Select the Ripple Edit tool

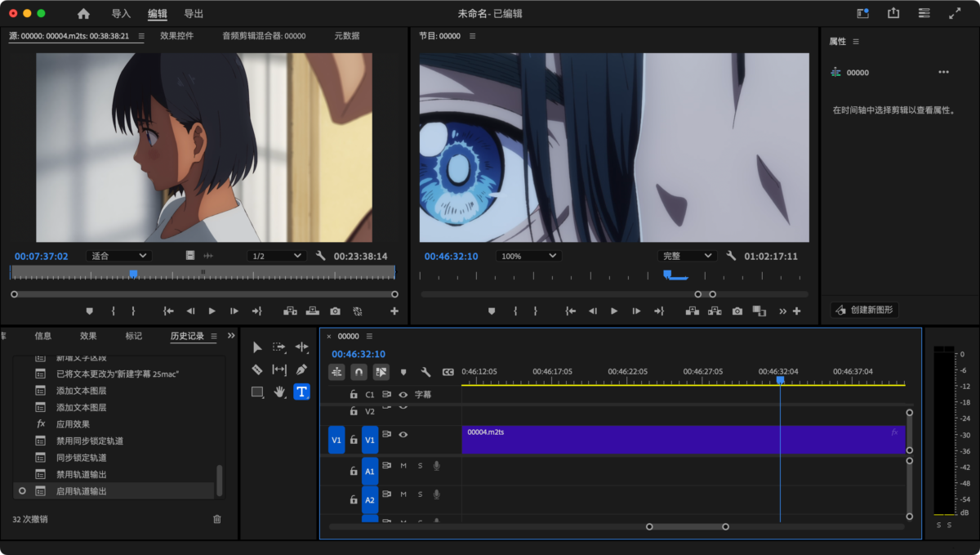pos(301,347)
